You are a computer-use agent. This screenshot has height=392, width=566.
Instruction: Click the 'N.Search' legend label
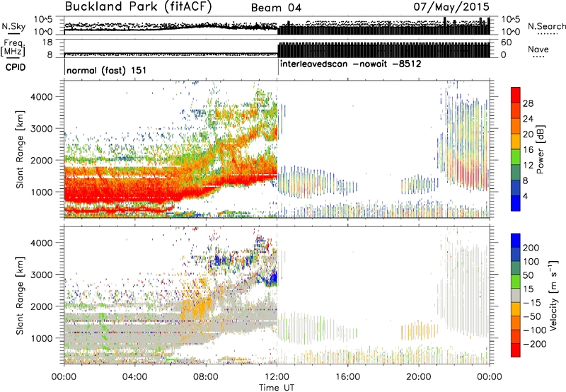click(x=546, y=26)
